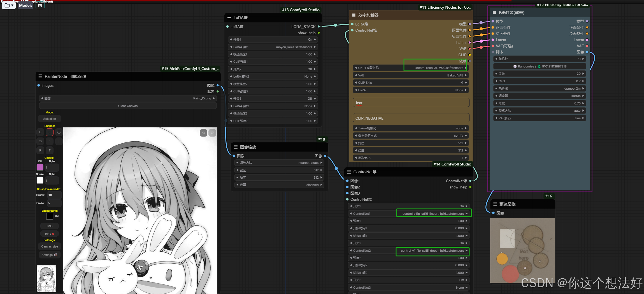This screenshot has height=294, width=644.
Task: Click the floppy-disk save icon
Action: [40, 5]
